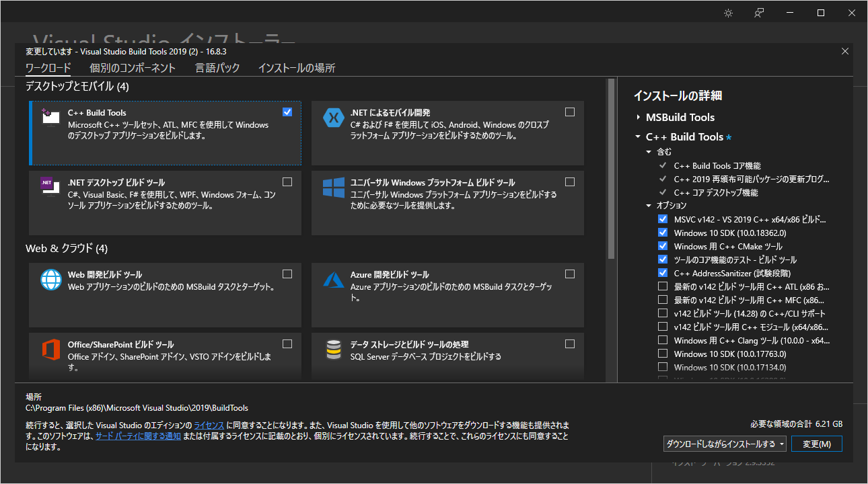
Task: Check the C++/CLI サポート option
Action: click(x=663, y=313)
